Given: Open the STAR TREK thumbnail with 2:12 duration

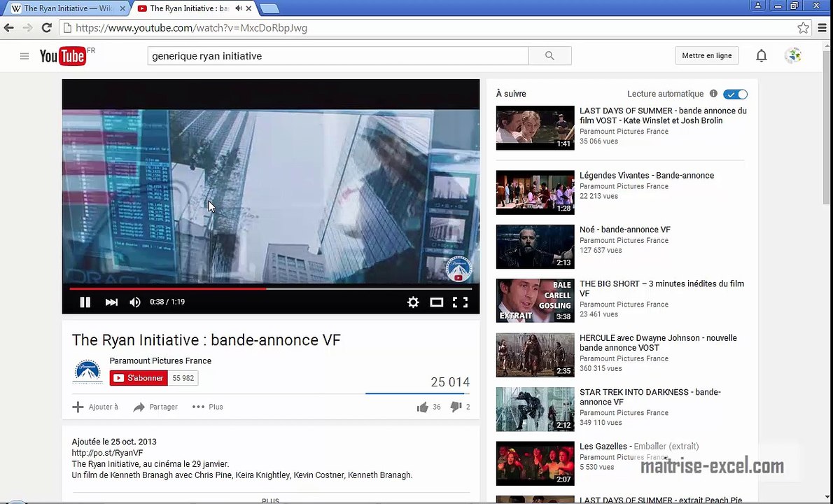Looking at the screenshot, I should [x=535, y=409].
